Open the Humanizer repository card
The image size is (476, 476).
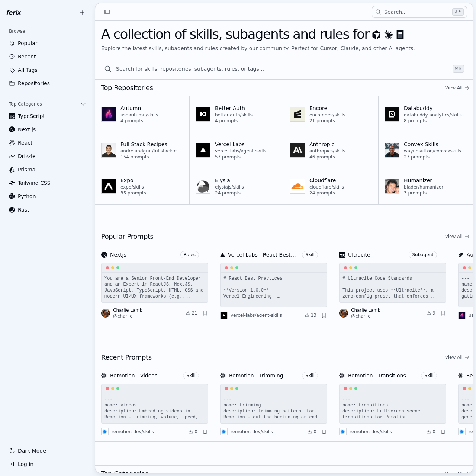[426, 186]
